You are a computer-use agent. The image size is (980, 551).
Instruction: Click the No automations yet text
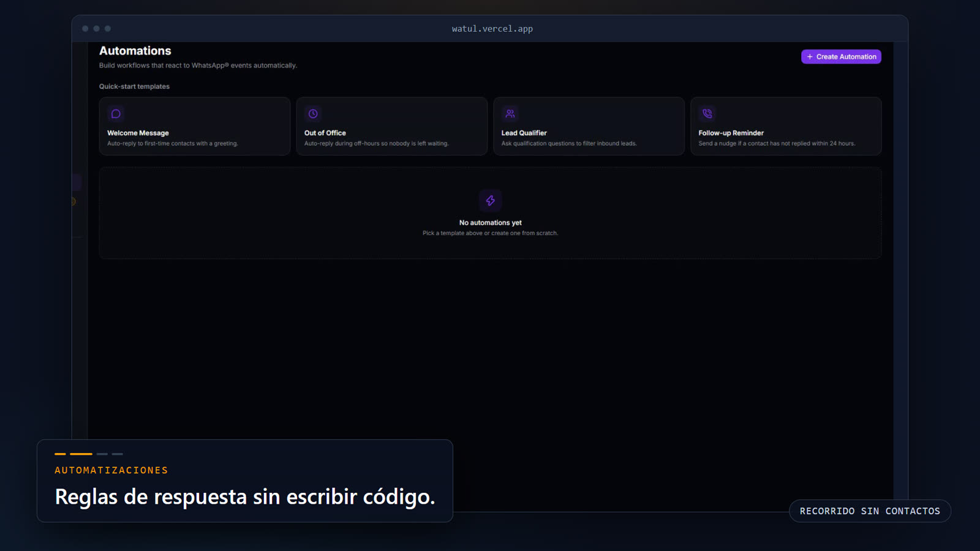(491, 223)
